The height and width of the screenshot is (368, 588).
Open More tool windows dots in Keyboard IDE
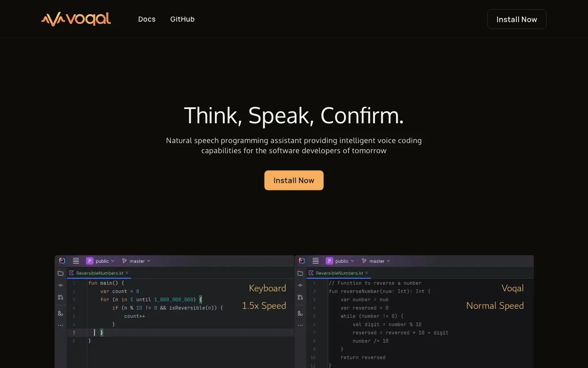coord(61,325)
